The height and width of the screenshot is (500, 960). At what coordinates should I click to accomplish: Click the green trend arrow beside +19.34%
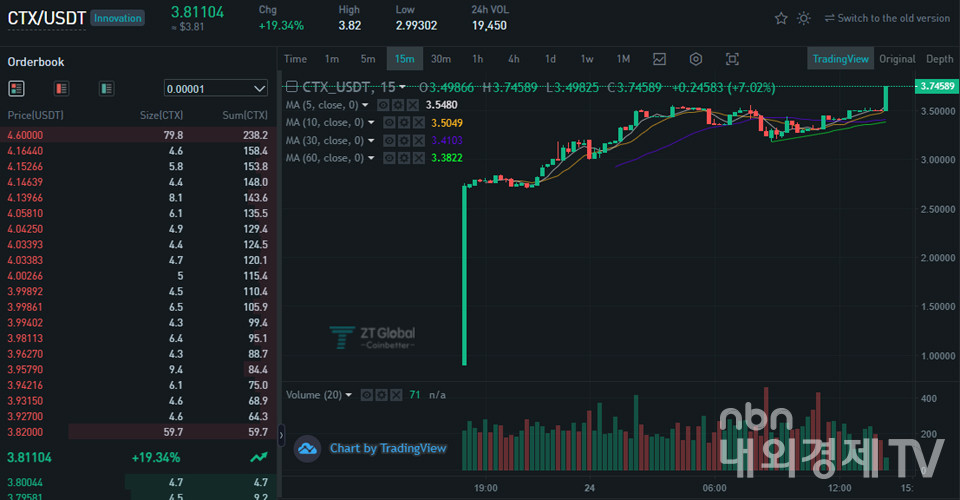click(x=259, y=457)
